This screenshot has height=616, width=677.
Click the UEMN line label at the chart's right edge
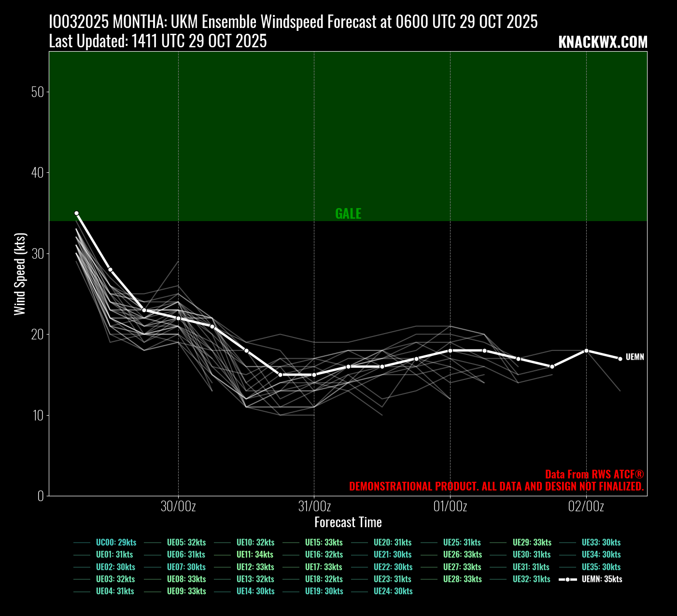tap(635, 357)
